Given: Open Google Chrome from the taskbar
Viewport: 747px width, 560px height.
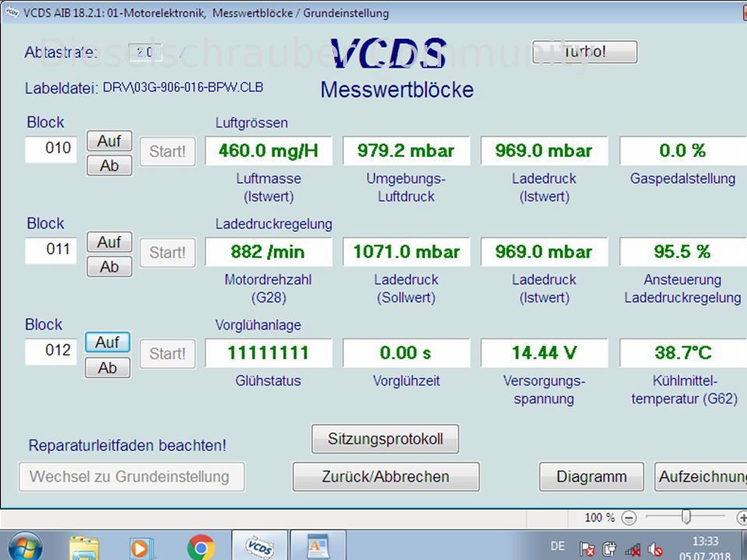Looking at the screenshot, I should pos(201,548).
